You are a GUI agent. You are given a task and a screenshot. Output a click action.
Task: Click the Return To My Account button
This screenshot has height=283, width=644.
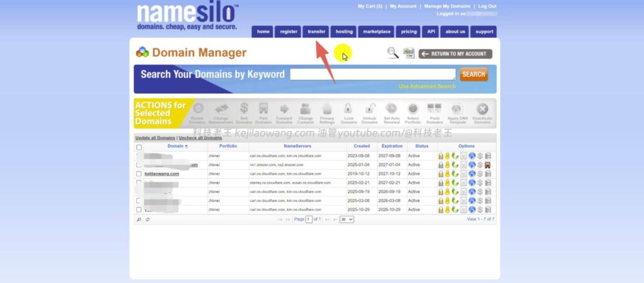455,54
